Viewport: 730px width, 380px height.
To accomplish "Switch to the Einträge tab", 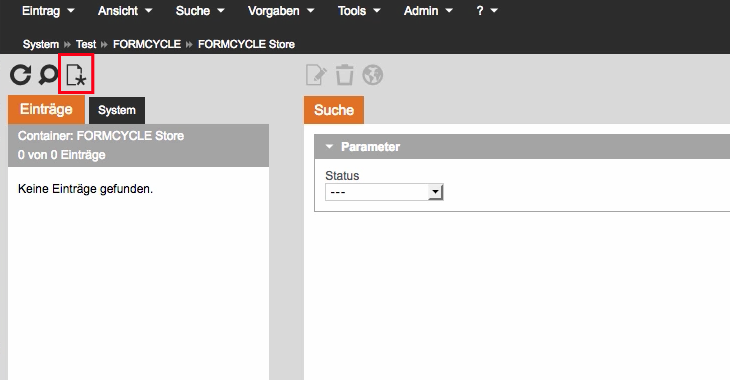I will 46,109.
